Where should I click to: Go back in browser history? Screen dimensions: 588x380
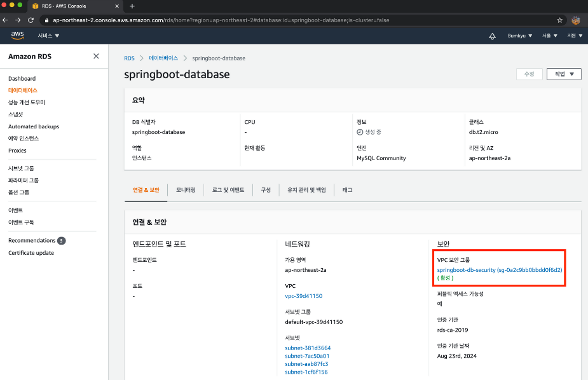5,20
